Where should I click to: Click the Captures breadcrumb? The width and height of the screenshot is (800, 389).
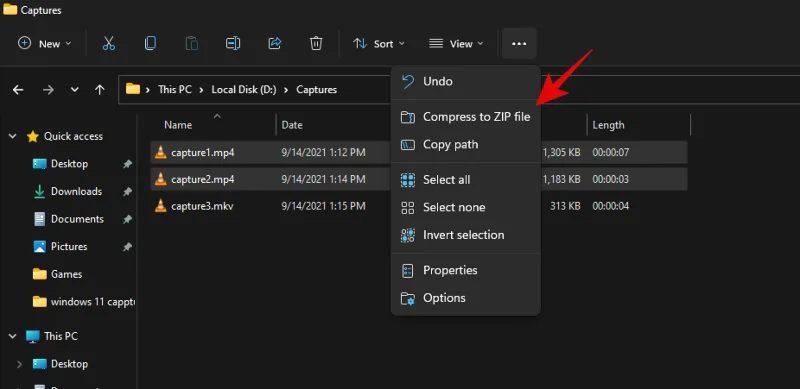coord(316,90)
